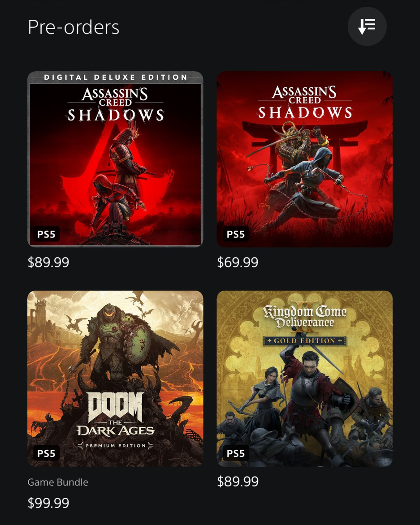420x525 pixels.
Task: Click PS5 badge on Digital Deluxe Edition tile
Action: [46, 234]
